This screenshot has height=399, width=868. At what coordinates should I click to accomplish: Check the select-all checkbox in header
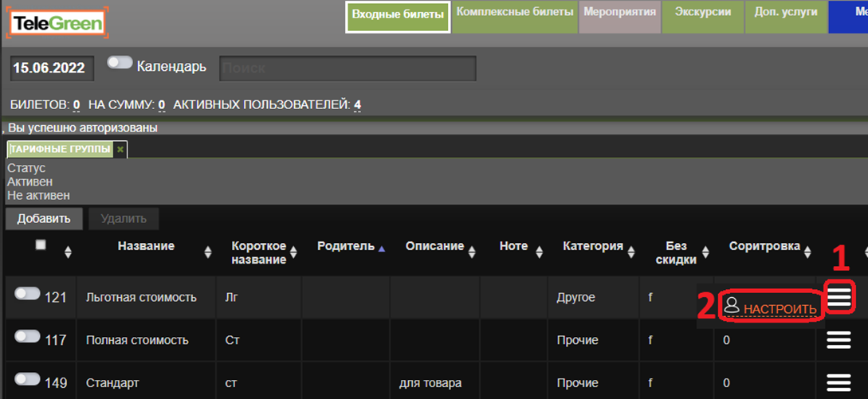41,245
